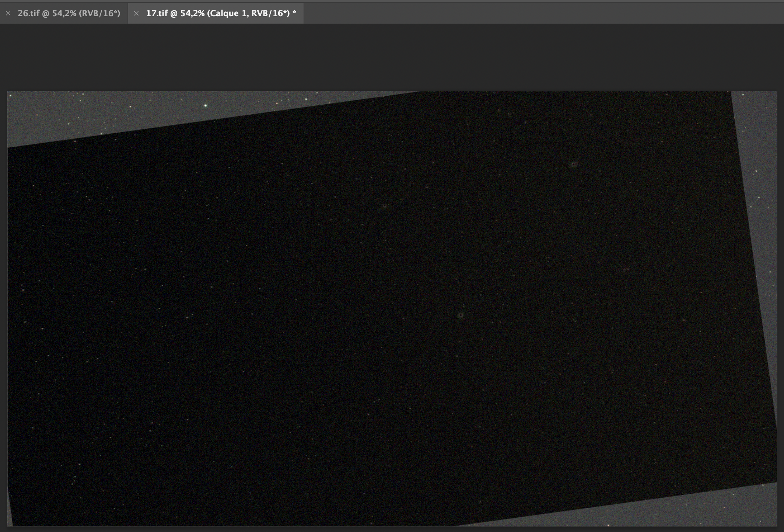Screen dimensions: 784x532
Task: Click the star at canvas top-left corner
Action: [x=10, y=96]
